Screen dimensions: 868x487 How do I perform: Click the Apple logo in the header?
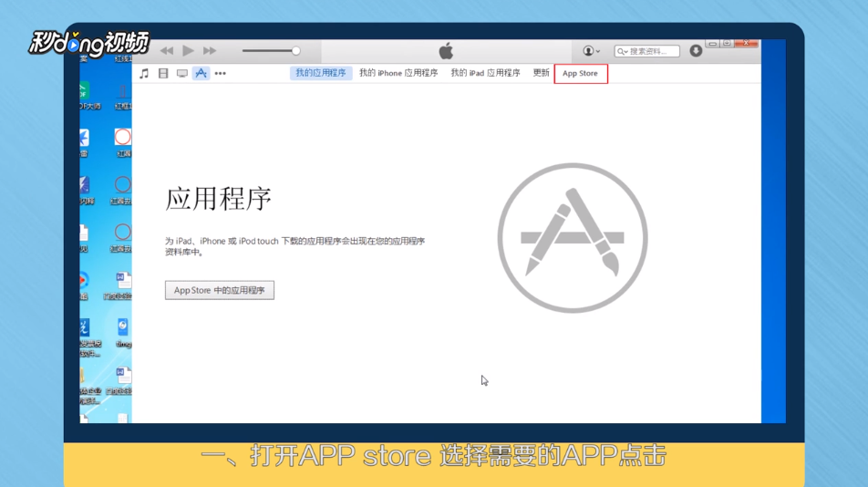[446, 51]
